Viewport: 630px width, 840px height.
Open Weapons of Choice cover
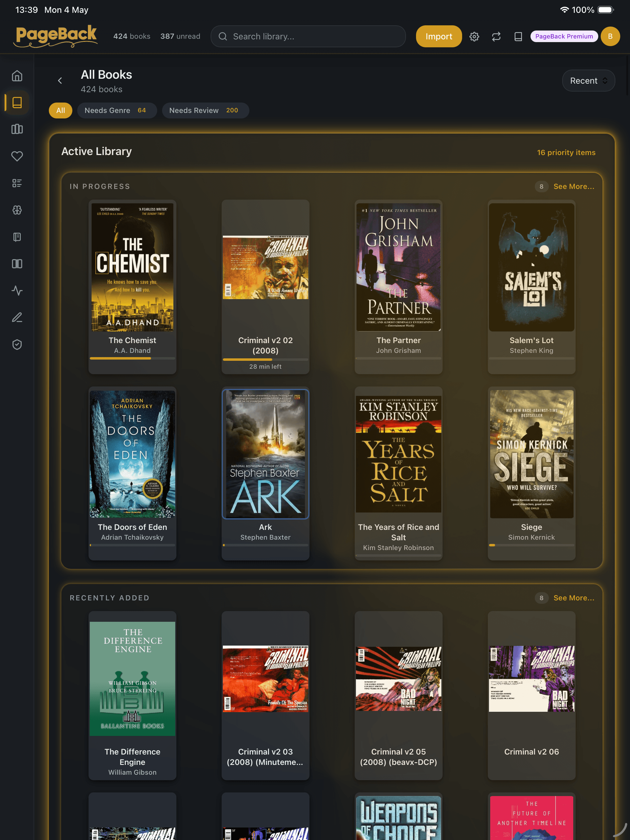click(x=398, y=818)
